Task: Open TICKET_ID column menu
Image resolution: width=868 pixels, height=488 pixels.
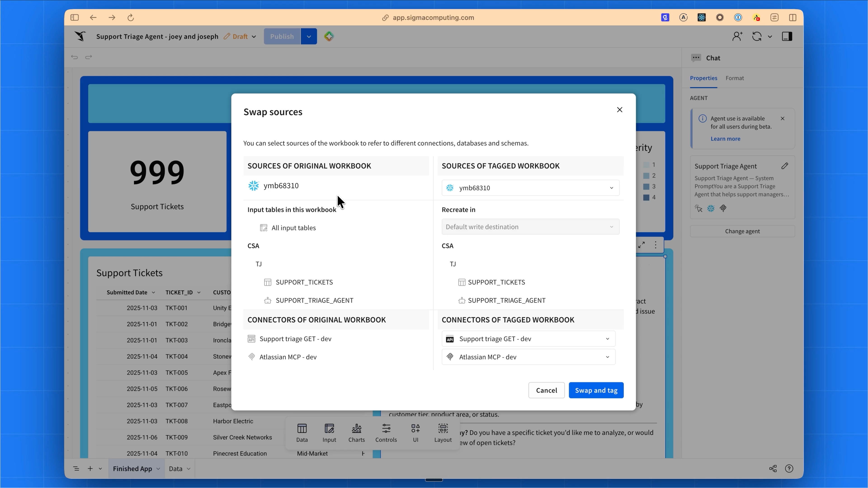Action: click(x=199, y=292)
